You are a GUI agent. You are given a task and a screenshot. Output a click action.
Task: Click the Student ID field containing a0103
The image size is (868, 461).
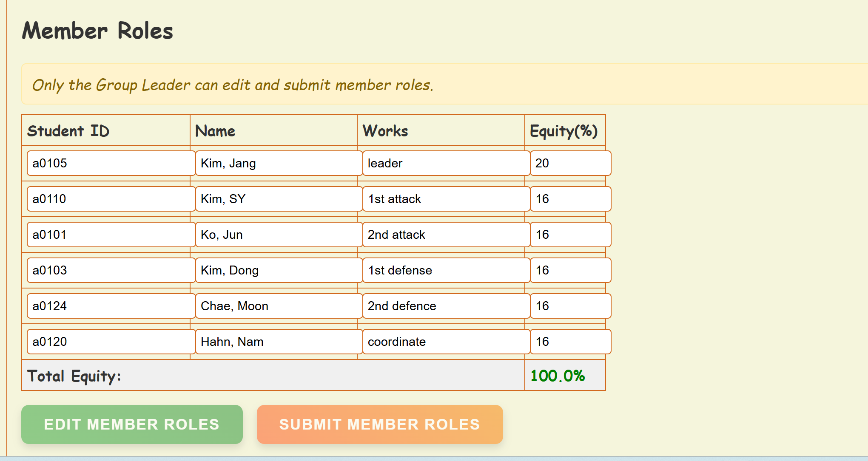pyautogui.click(x=111, y=270)
